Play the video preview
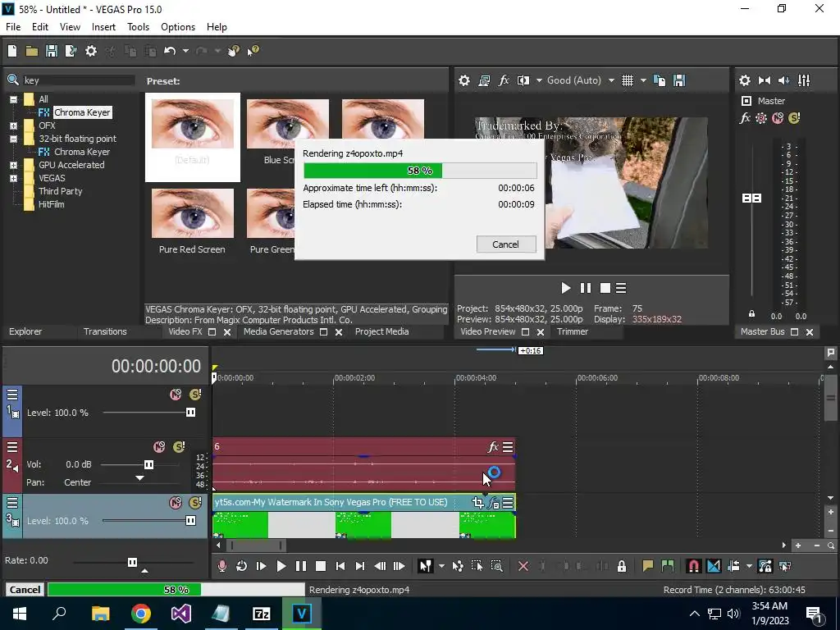The image size is (840, 630). pyautogui.click(x=566, y=288)
